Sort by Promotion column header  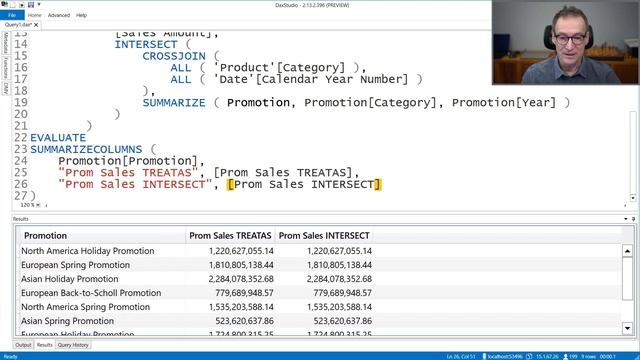point(101,236)
